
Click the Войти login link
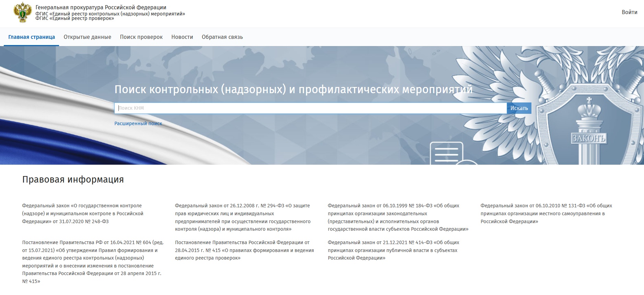[630, 12]
